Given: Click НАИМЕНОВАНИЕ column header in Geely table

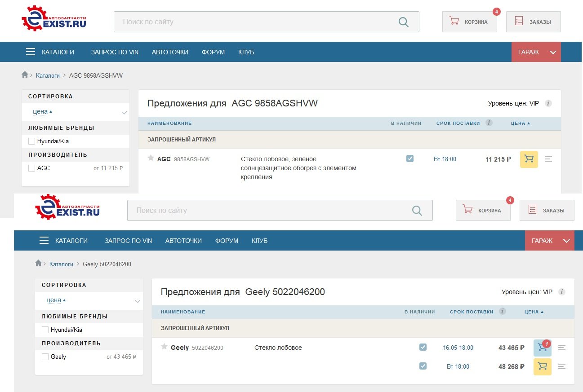Looking at the screenshot, I should (183, 312).
